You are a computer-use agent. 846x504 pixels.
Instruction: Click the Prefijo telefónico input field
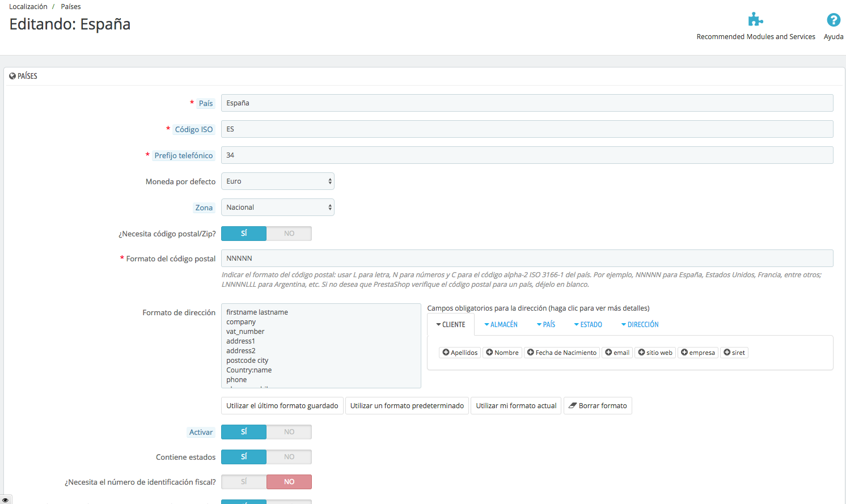(527, 155)
